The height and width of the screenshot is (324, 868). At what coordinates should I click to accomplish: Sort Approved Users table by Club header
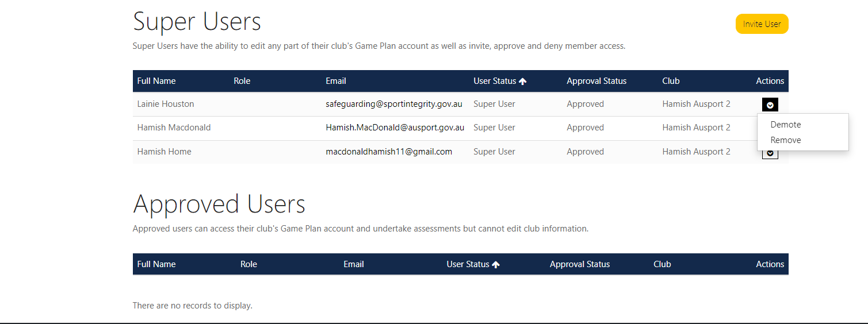662,264
